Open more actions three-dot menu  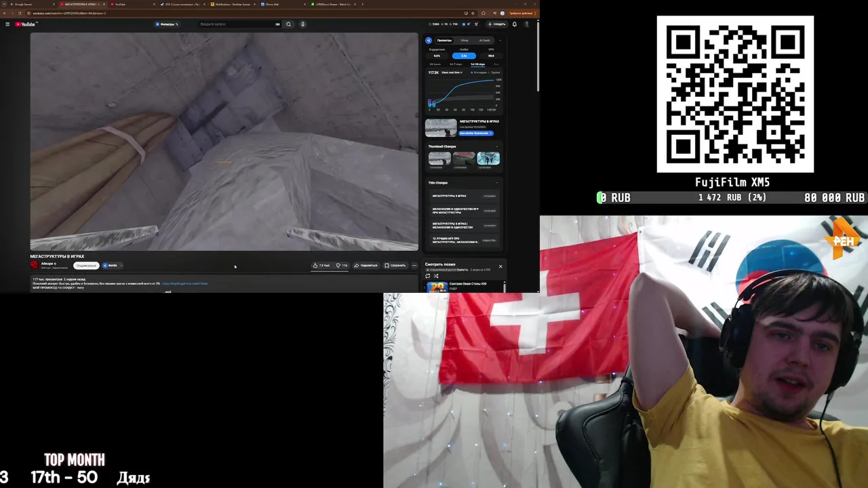click(414, 266)
